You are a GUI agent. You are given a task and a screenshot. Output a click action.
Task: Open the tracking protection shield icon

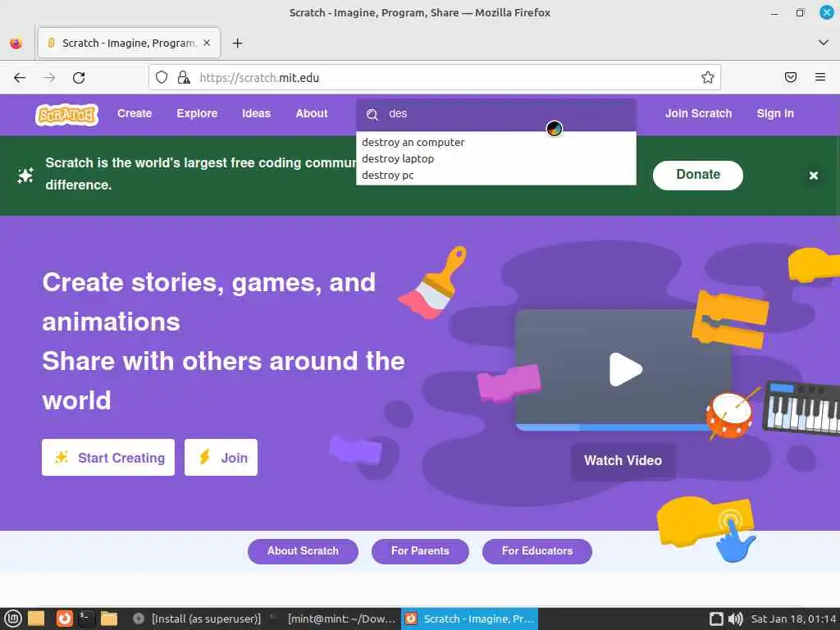click(162, 78)
